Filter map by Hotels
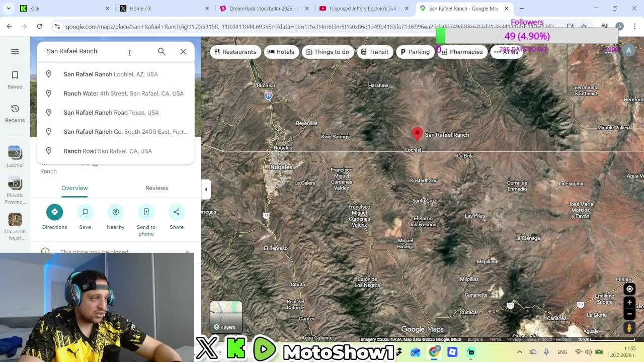 281,52
